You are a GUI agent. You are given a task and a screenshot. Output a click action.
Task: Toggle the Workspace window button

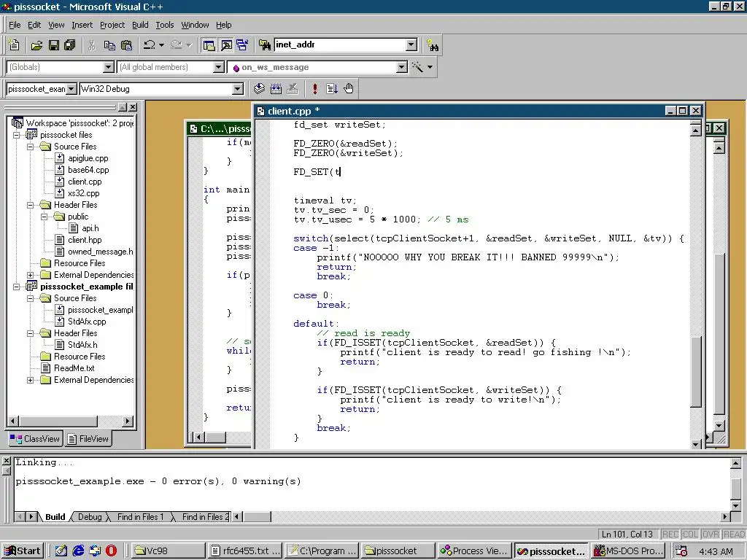pyautogui.click(x=209, y=45)
